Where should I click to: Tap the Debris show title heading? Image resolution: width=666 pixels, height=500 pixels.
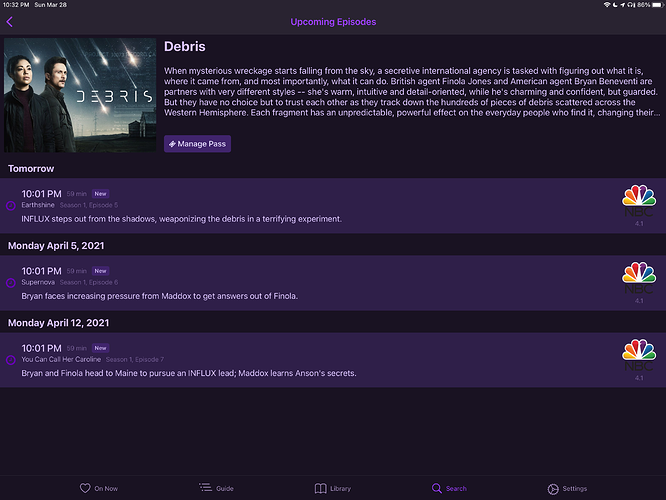[x=184, y=48]
